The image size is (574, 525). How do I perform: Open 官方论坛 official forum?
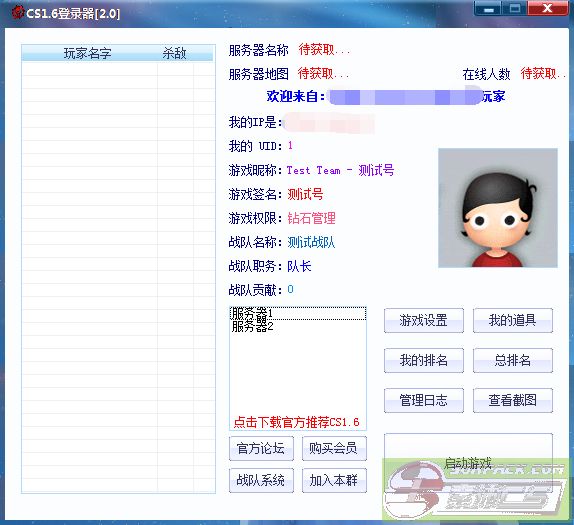pos(261,448)
